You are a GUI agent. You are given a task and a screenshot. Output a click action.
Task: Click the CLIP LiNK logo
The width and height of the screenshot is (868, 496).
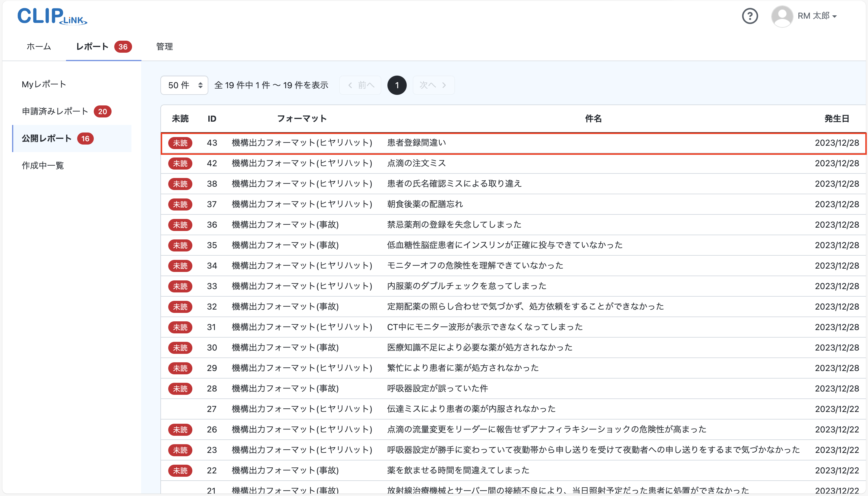click(x=52, y=16)
